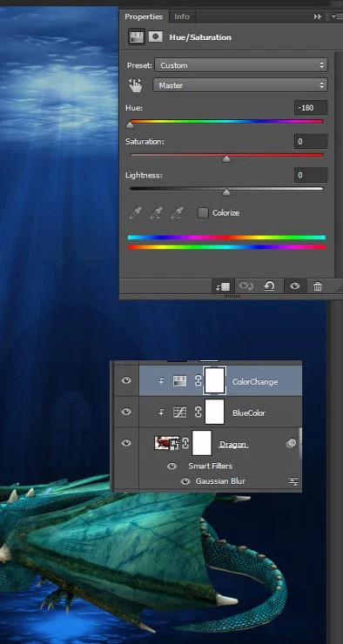Select the ColorChange layer name

[255, 381]
